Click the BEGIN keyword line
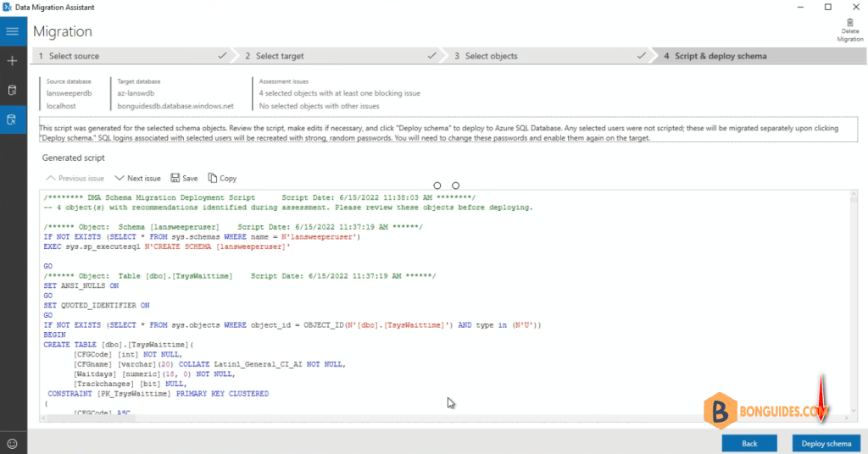The image size is (868, 454). pyautogui.click(x=55, y=335)
